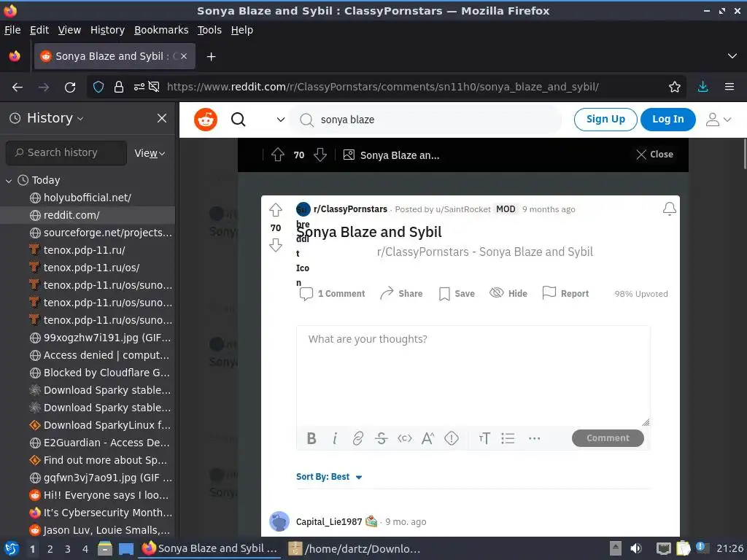Downvote the post beside the title
Viewport: 747px width, 560px height.
276,245
